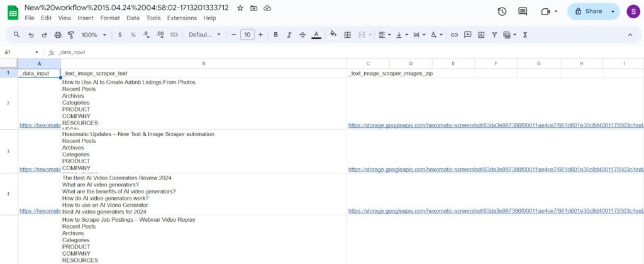Viewport: 644px width, 264px height.
Task: Start a Meet video call
Action: tap(545, 11)
